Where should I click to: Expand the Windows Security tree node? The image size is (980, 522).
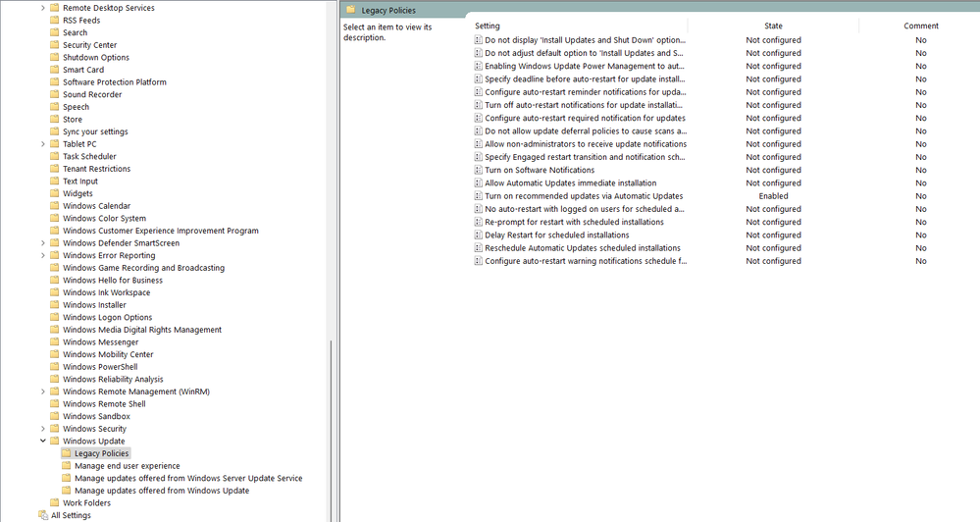[42, 429]
